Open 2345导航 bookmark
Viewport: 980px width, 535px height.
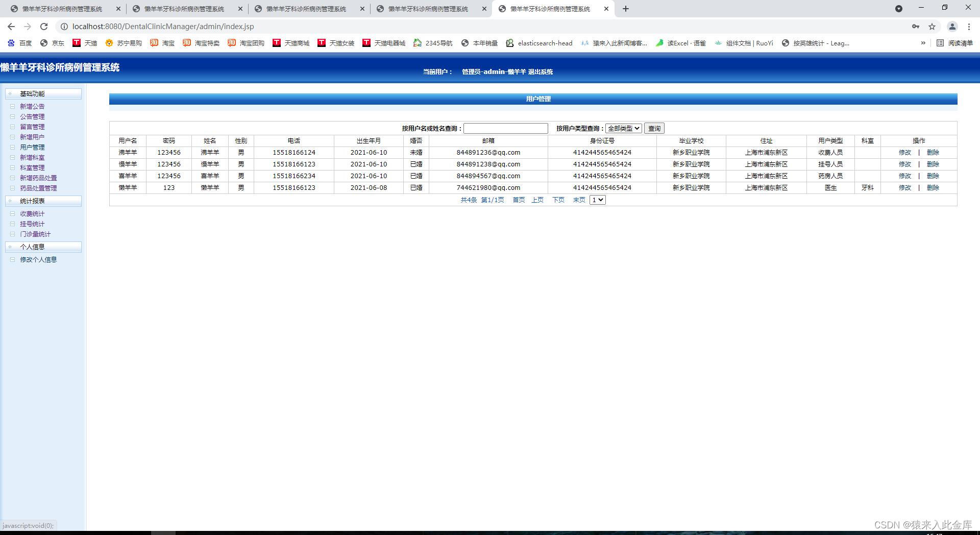[433, 43]
